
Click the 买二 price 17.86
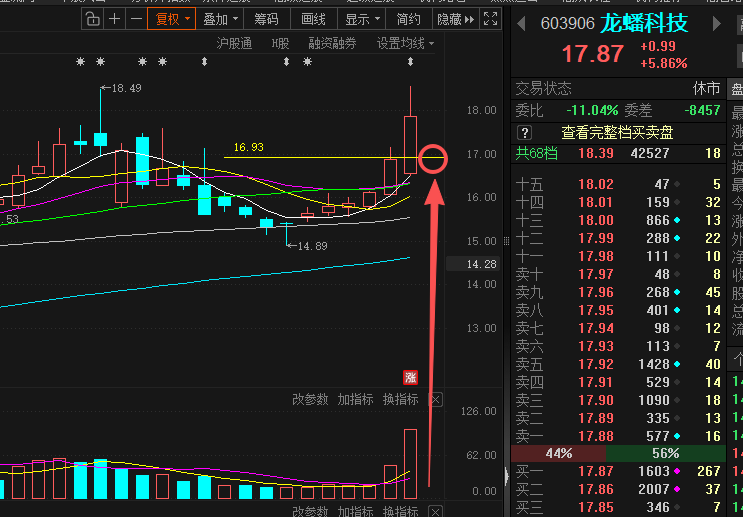[x=596, y=489]
